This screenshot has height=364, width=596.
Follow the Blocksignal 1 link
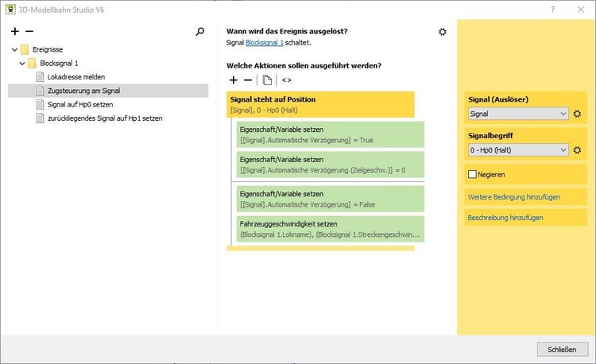tap(265, 43)
